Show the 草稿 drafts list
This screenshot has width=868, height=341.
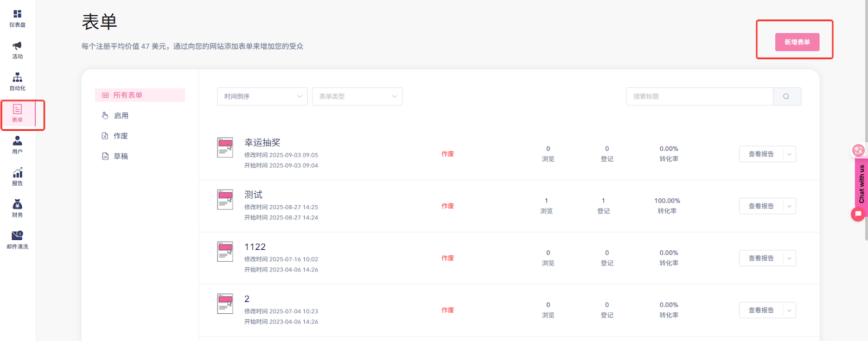pyautogui.click(x=120, y=156)
